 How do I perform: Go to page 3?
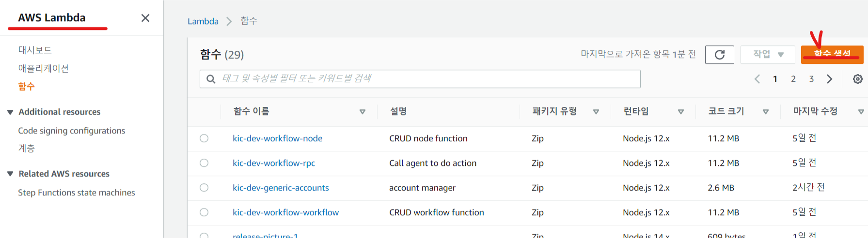click(x=811, y=79)
